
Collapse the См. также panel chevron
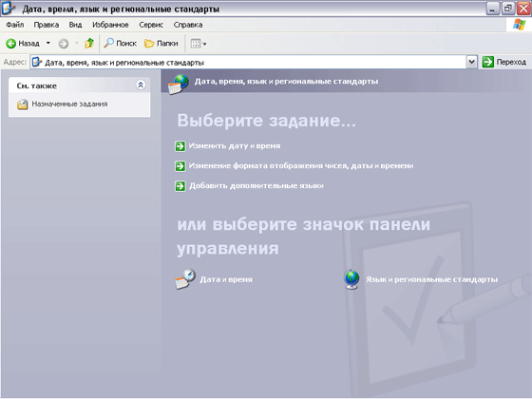tap(141, 85)
